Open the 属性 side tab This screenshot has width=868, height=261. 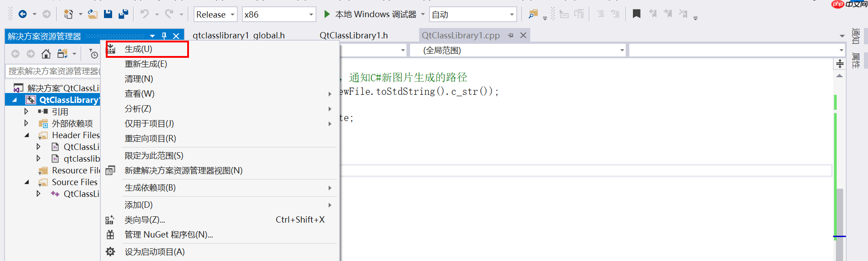(856, 61)
